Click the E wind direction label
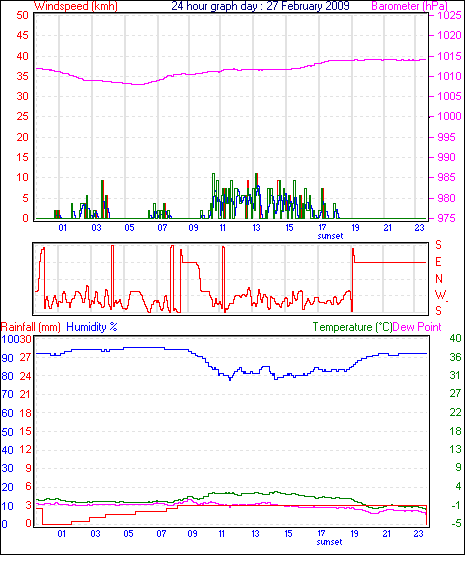The width and height of the screenshot is (466, 566). tap(438, 262)
